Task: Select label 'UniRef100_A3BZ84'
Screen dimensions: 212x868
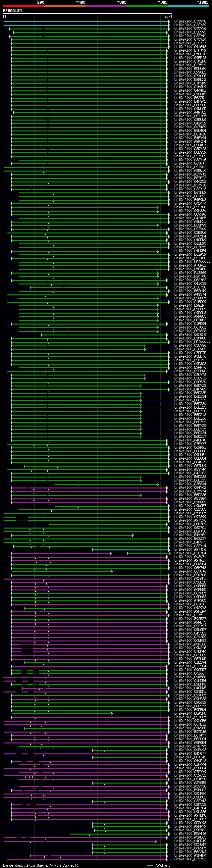Action: [x=190, y=553]
